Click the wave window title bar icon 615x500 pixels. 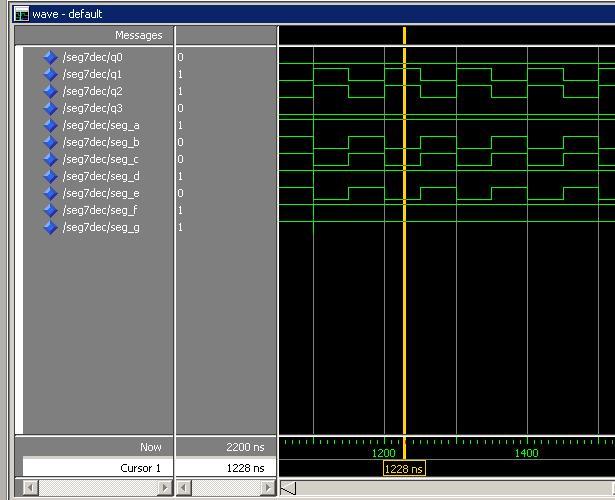tap(21, 14)
